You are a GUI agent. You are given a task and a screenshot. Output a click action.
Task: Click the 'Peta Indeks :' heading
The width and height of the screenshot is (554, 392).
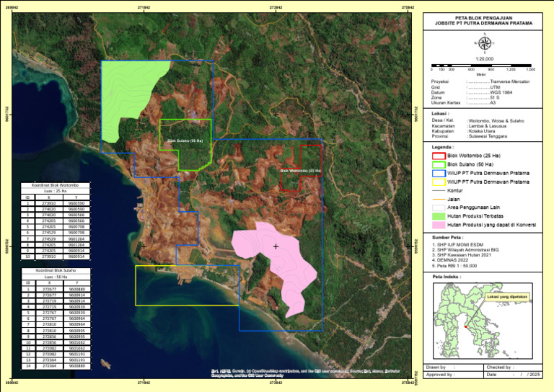pos(447,277)
